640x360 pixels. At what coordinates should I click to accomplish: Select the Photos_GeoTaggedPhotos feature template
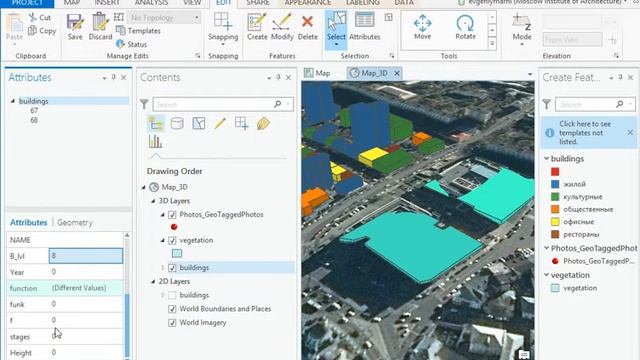pyautogui.click(x=593, y=261)
